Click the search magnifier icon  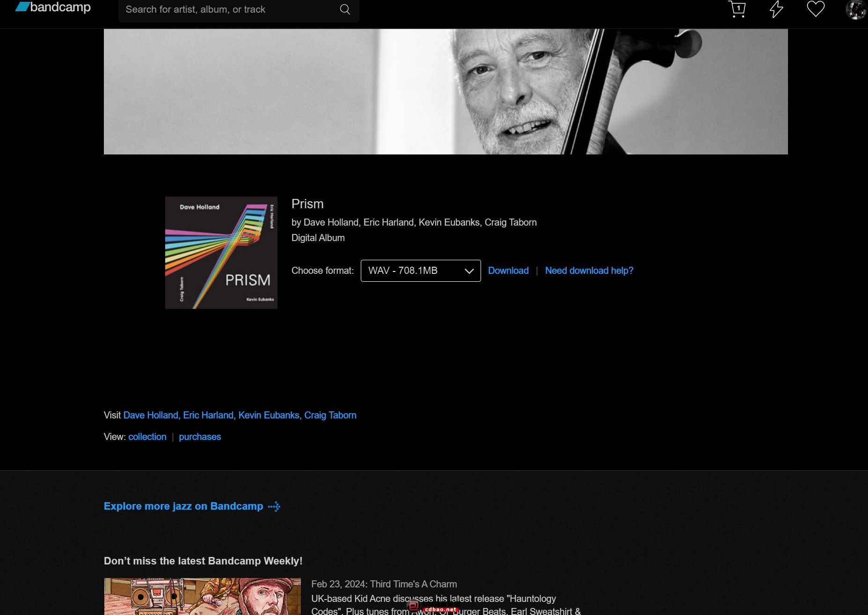point(345,9)
